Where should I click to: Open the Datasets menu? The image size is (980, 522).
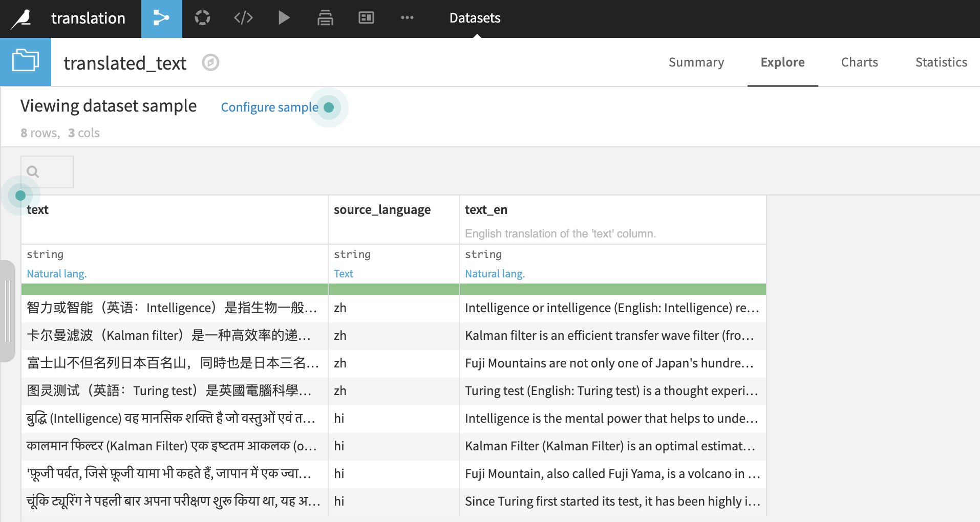point(474,18)
